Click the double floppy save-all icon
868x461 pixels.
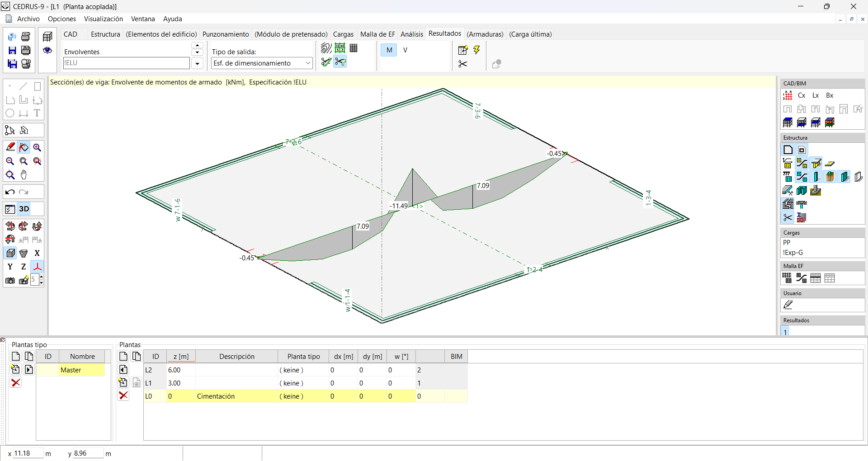12,64
